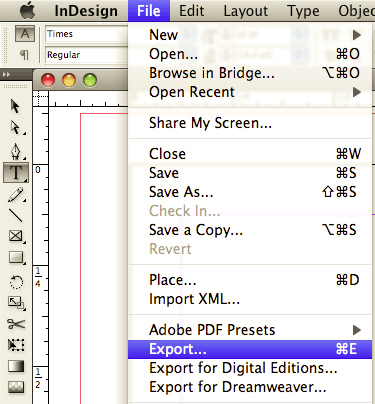
Task: Click the red close button of document window
Action: tap(48, 80)
